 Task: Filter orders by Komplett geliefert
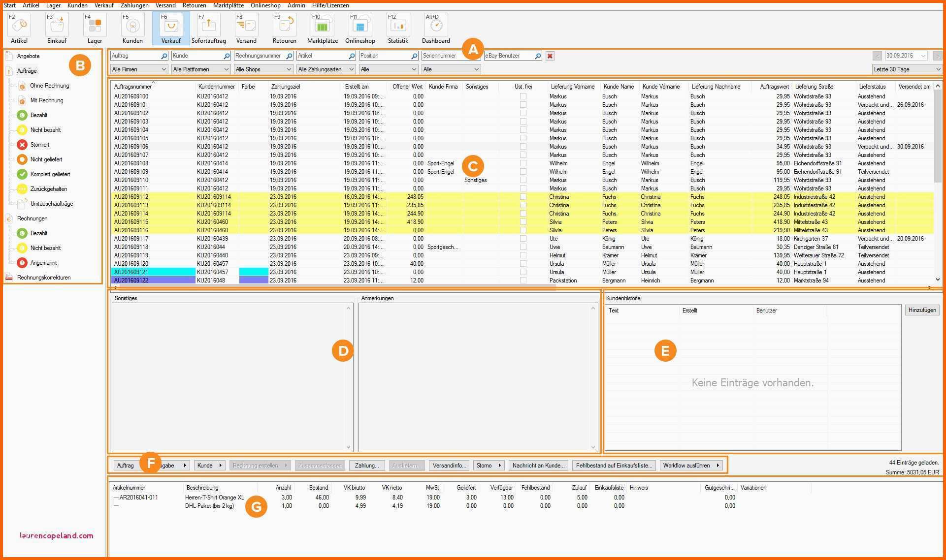point(44,174)
